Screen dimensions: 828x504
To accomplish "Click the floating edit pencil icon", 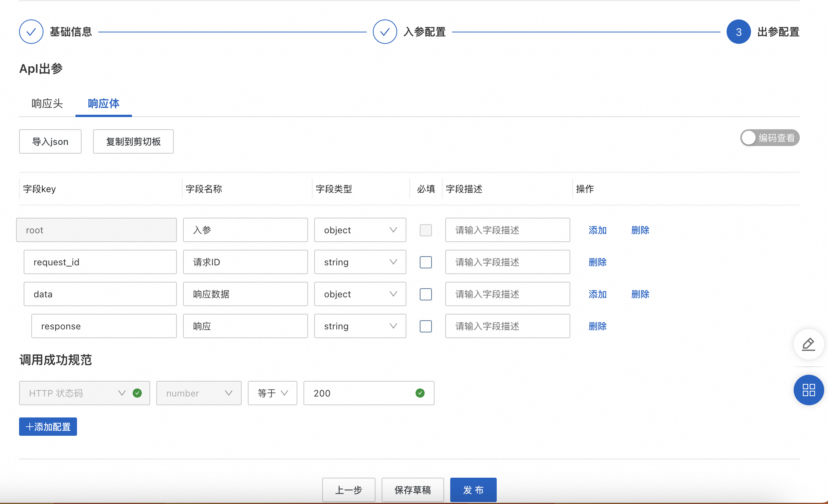I will click(x=808, y=344).
